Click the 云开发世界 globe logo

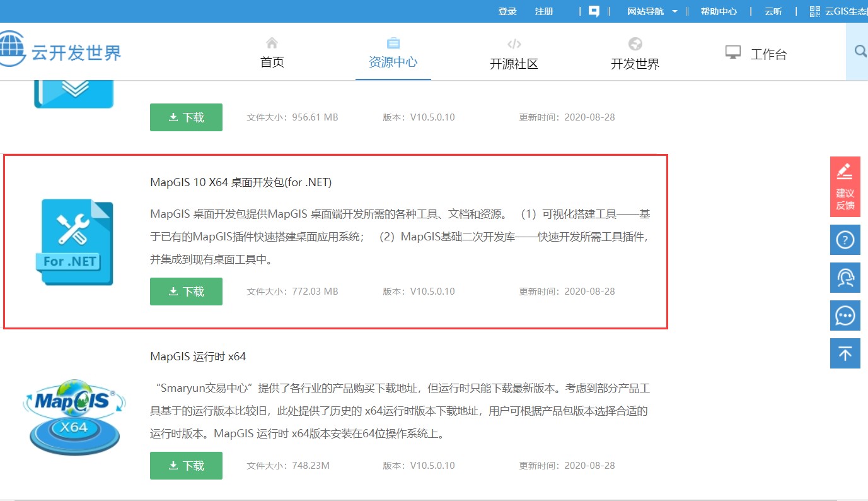click(x=13, y=50)
